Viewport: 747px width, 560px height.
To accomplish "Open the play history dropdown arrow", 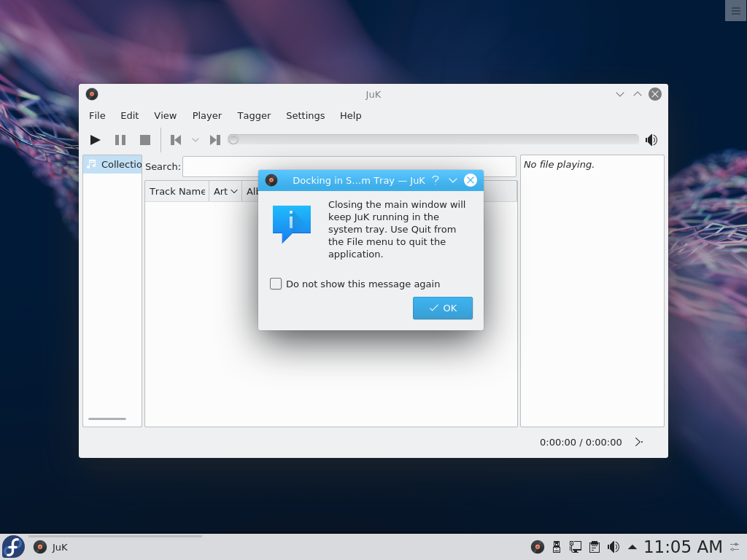I will click(x=196, y=140).
